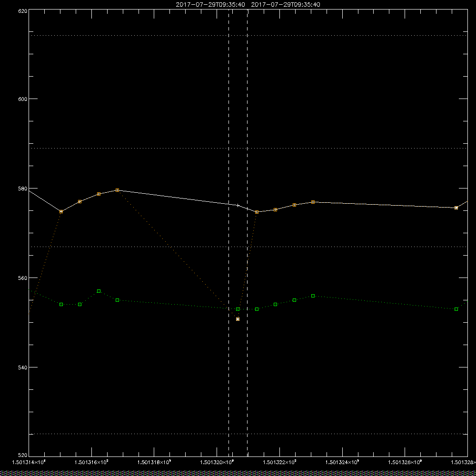The image size is (476, 476).
Task: Click x-axis label 1.501324×10^9
Action: (x=342, y=462)
